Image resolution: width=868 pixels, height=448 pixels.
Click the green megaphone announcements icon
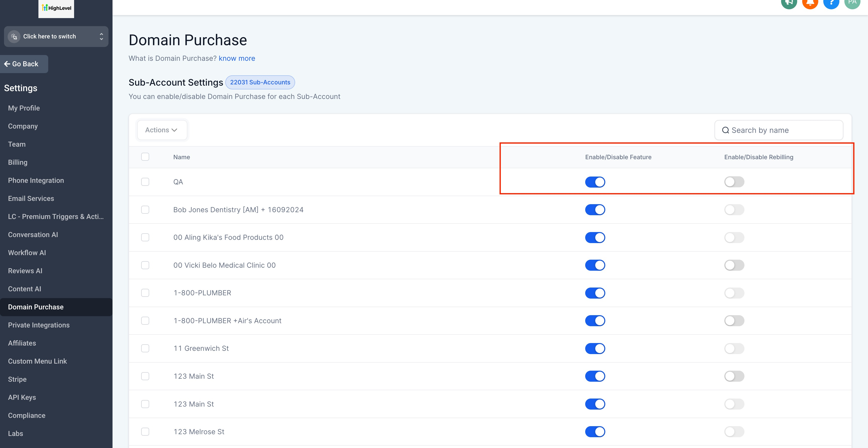point(789,3)
